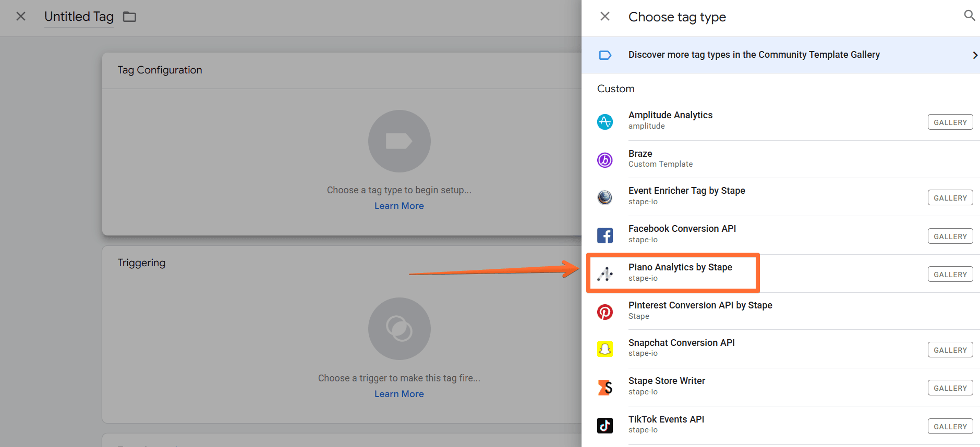The height and width of the screenshot is (447, 980).
Task: Open Learn More link under Triggering
Action: coord(399,394)
